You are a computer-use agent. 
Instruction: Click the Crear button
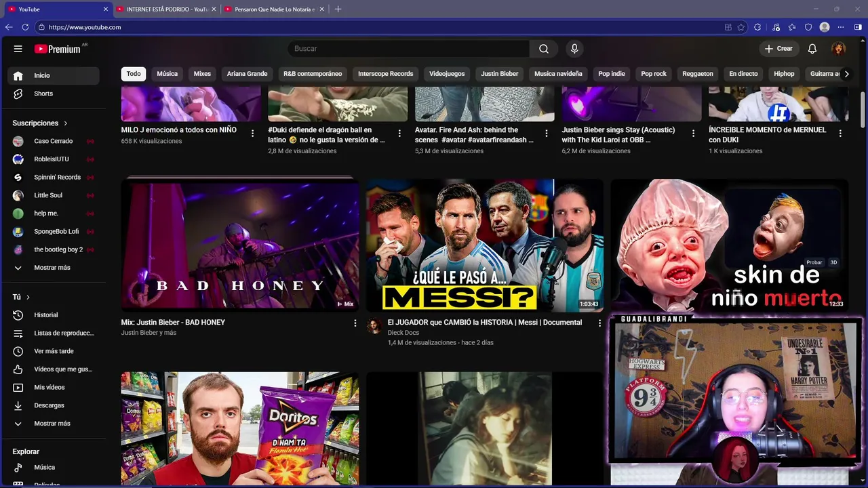click(x=778, y=49)
